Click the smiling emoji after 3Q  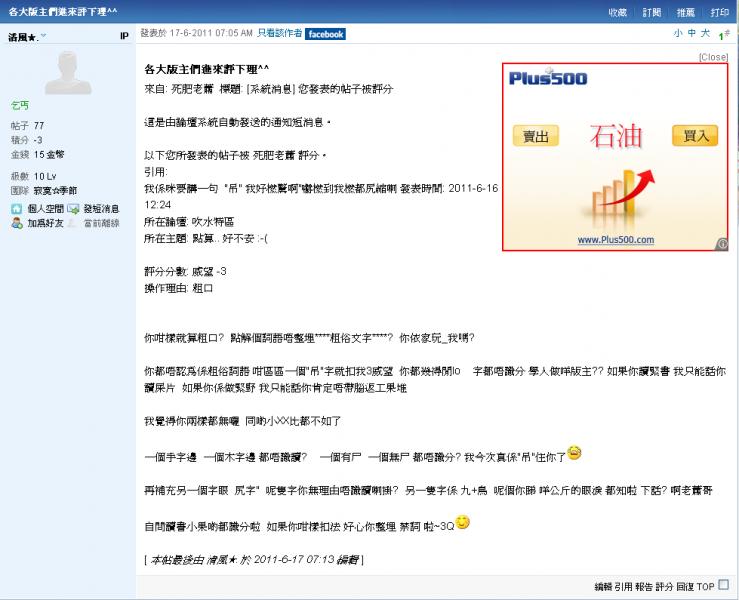(x=463, y=522)
